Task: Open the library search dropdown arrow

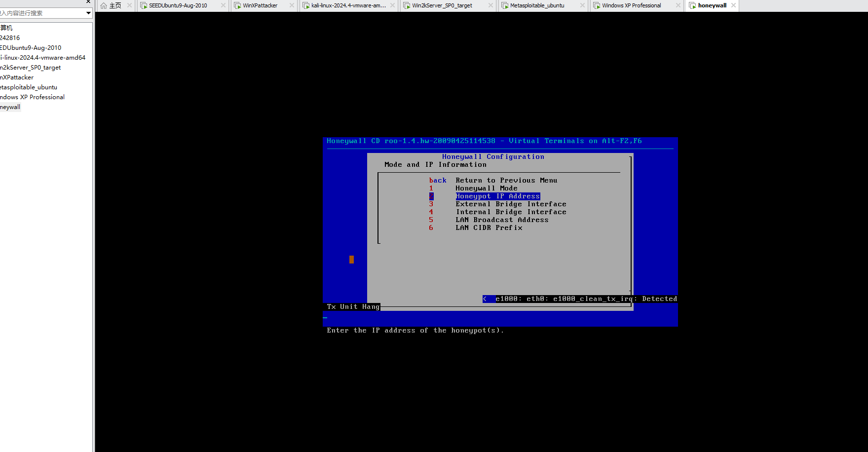Action: [x=88, y=13]
